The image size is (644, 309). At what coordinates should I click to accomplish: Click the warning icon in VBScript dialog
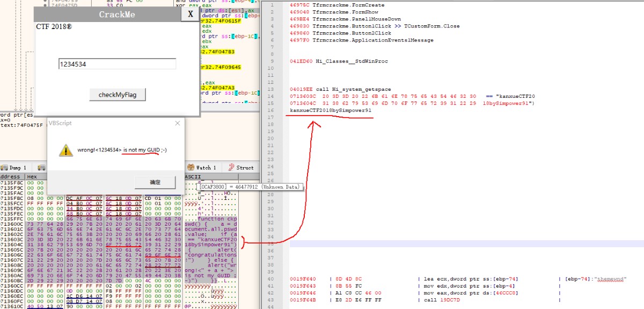coord(66,150)
